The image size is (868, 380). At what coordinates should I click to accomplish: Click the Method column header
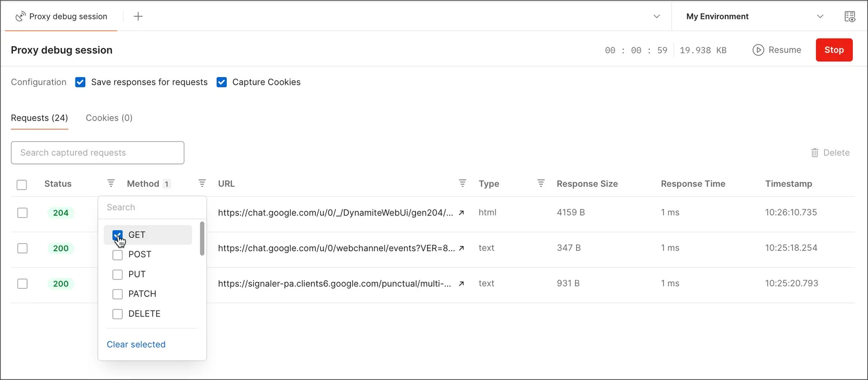pos(143,183)
